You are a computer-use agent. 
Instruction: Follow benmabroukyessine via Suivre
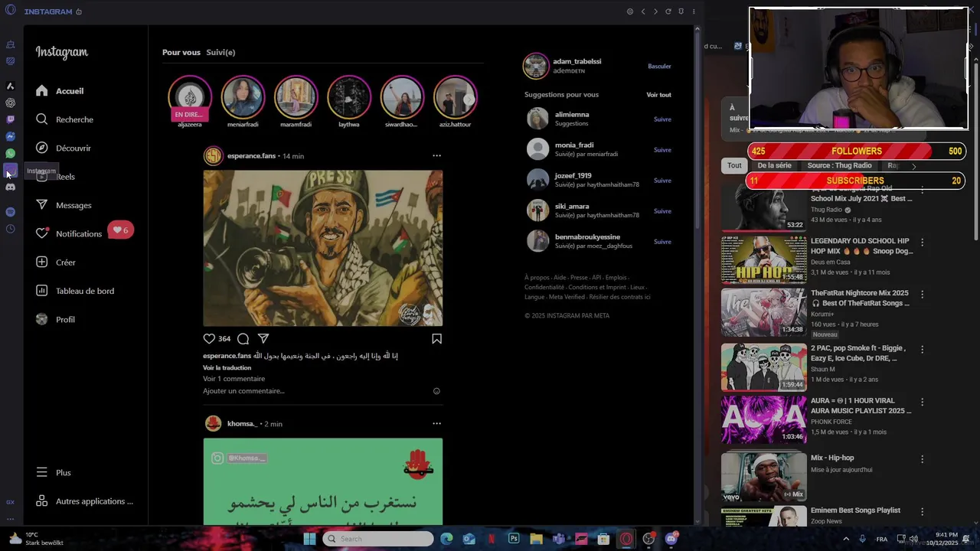(x=662, y=242)
